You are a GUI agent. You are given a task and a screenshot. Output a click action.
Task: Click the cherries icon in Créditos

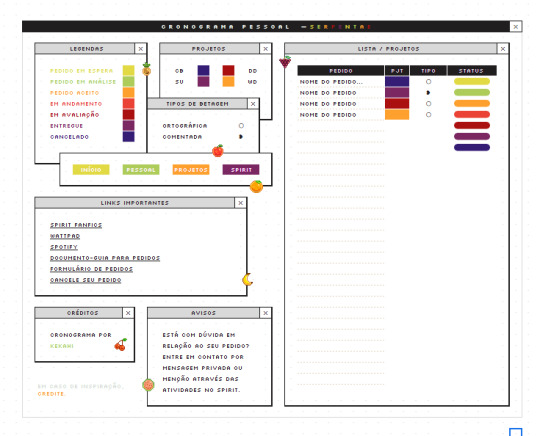click(x=121, y=344)
